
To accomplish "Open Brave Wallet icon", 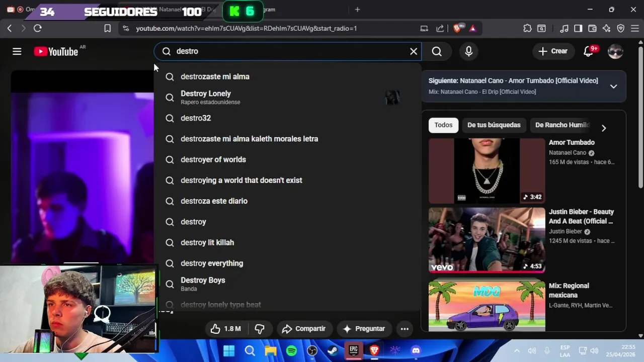I will pos(592,28).
